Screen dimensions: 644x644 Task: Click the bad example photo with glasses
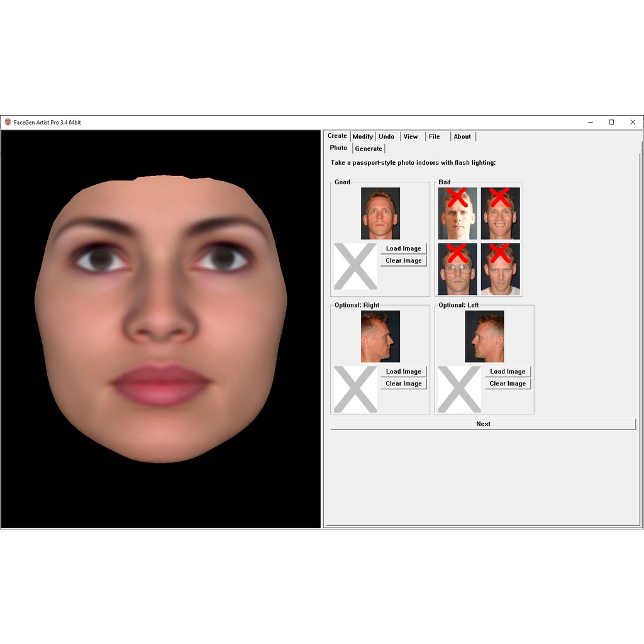pos(457,269)
